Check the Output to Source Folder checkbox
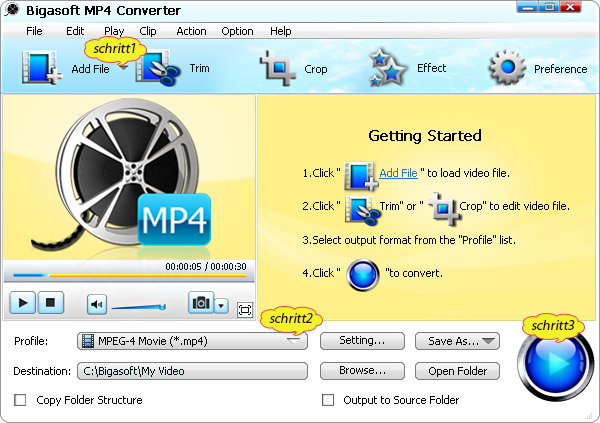The width and height of the screenshot is (600, 423). 328,400
